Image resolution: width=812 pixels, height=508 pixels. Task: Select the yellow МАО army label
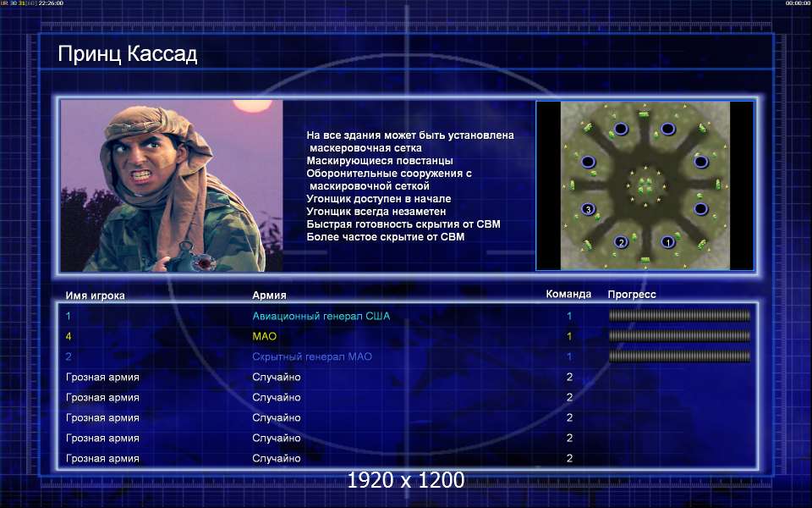tap(265, 336)
